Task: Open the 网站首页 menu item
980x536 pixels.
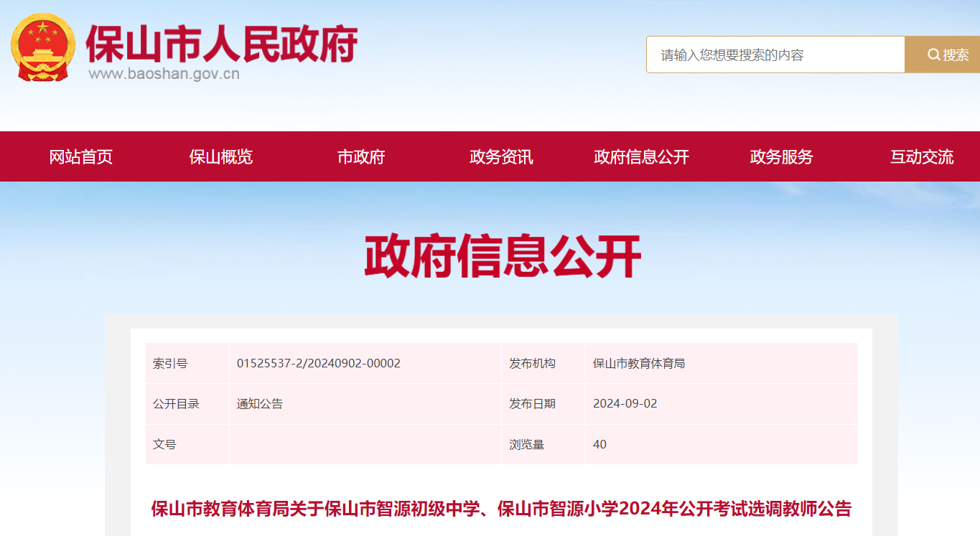Action: (x=81, y=156)
